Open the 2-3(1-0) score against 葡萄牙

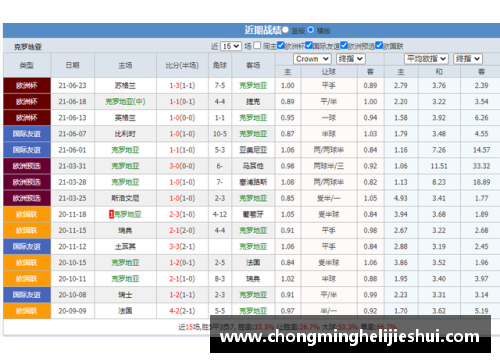click(x=182, y=214)
